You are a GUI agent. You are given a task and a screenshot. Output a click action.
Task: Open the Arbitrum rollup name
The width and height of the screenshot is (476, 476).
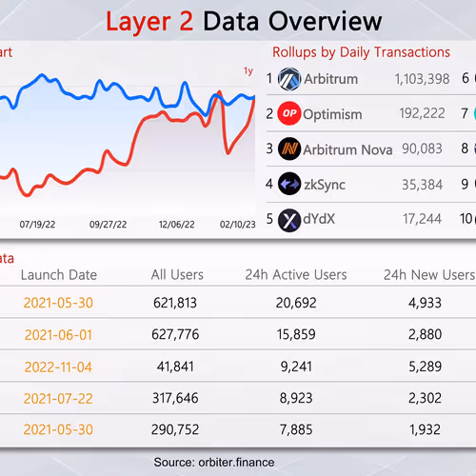(x=330, y=79)
